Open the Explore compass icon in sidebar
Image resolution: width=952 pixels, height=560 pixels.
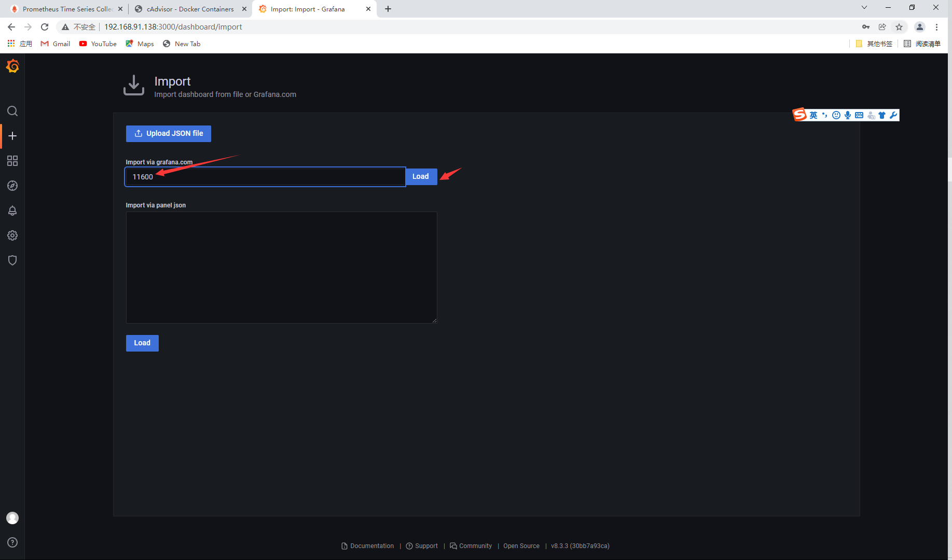click(12, 186)
